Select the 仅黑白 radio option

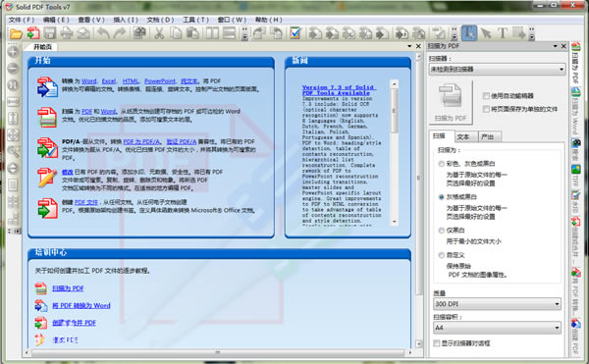(x=442, y=231)
